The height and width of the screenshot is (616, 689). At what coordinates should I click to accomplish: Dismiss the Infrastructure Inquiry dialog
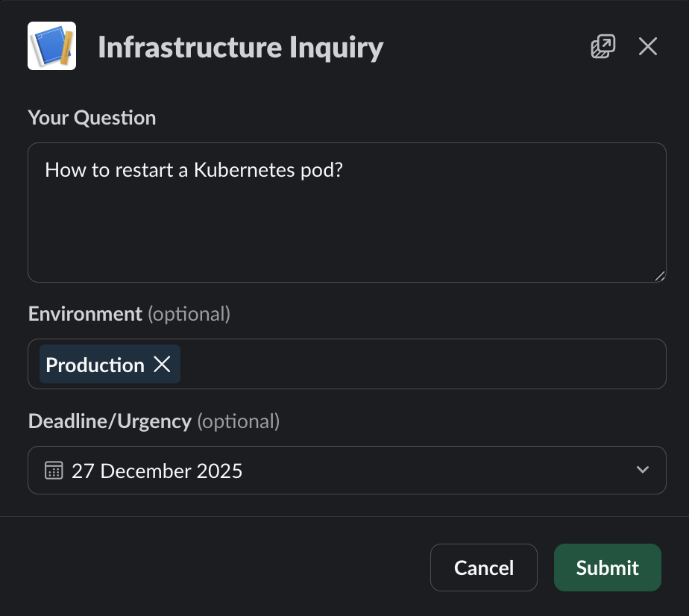coord(647,46)
